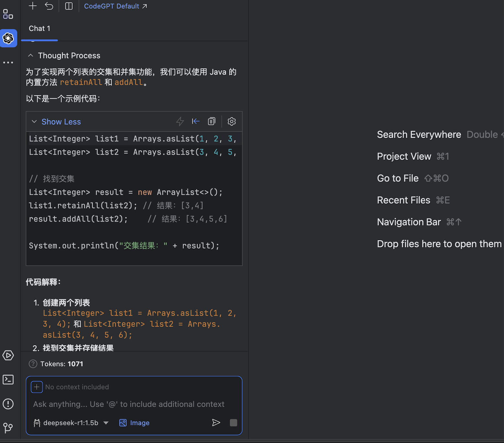The height and width of the screenshot is (443, 504).
Task: Start a new chat with plus icon
Action: [x=33, y=6]
